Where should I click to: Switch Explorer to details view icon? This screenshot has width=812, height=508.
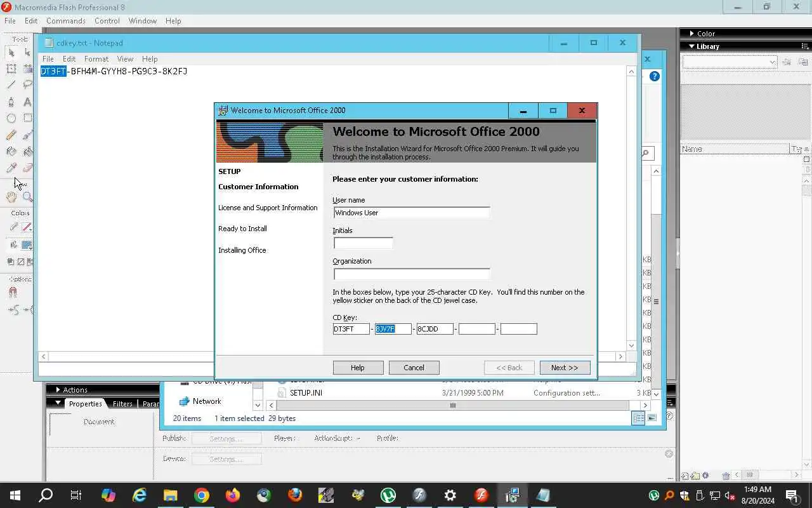[x=638, y=418]
